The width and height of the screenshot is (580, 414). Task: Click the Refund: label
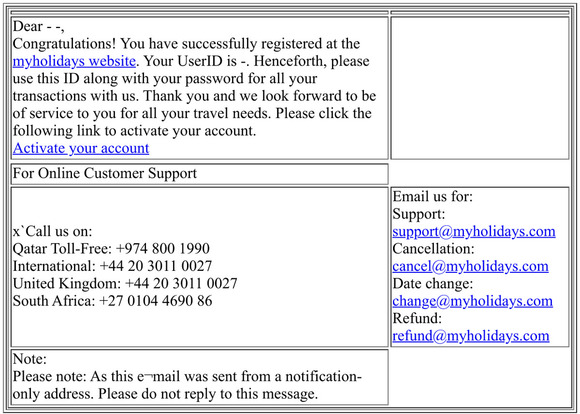click(417, 318)
